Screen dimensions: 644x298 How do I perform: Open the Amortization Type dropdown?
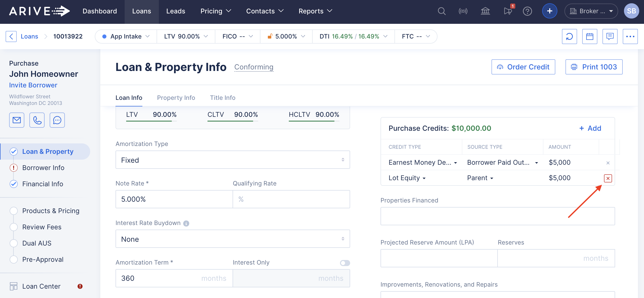(233, 160)
